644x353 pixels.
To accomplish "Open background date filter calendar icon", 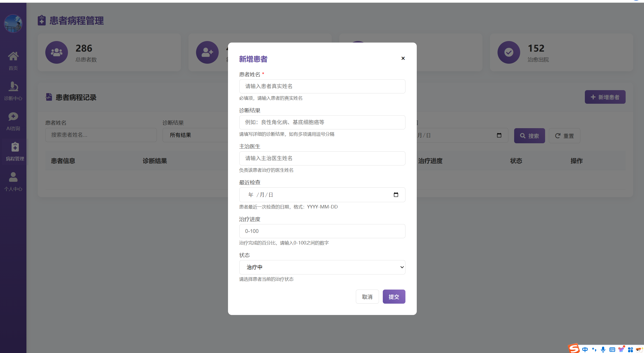I will click(x=499, y=135).
